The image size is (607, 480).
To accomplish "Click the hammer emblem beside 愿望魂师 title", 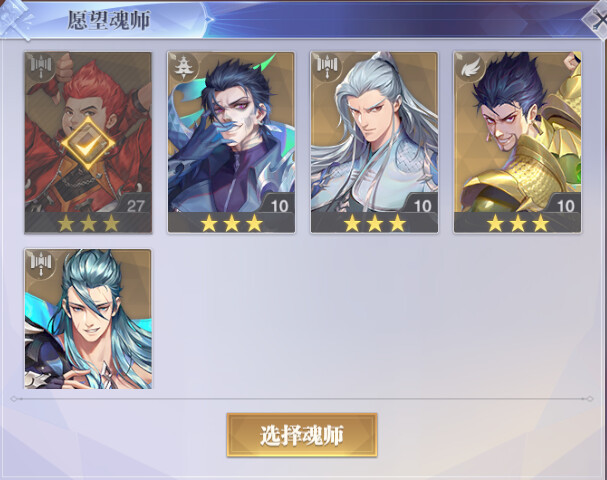I will click(x=15, y=20).
